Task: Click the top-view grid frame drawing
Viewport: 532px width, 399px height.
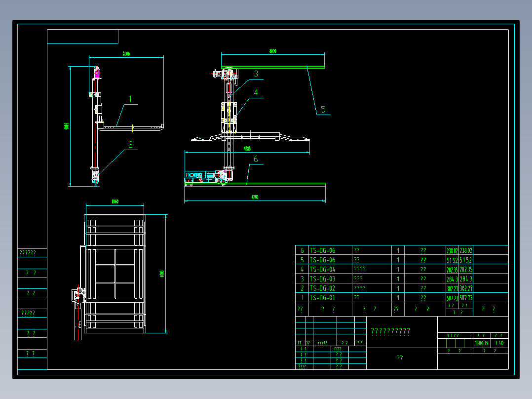Action: tap(115, 274)
